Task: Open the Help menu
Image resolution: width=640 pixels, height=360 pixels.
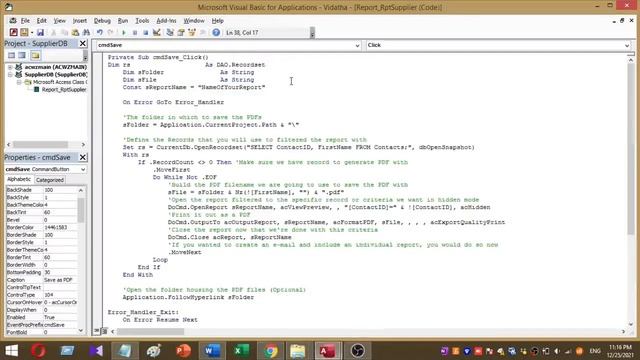Action: [218, 20]
